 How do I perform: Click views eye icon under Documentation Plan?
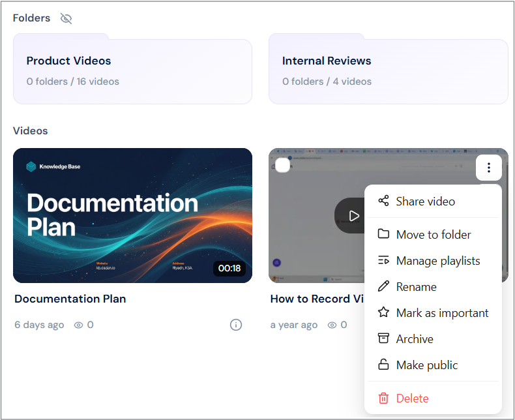(x=78, y=325)
